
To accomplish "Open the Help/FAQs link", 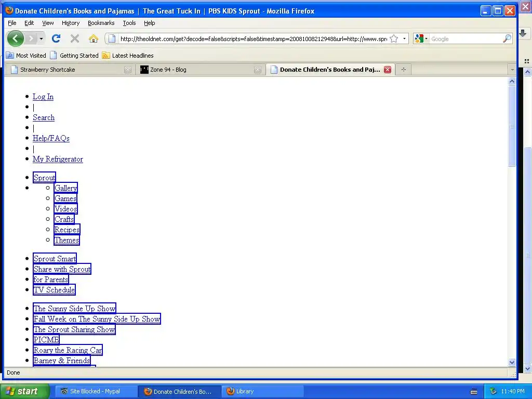I will [x=51, y=138].
